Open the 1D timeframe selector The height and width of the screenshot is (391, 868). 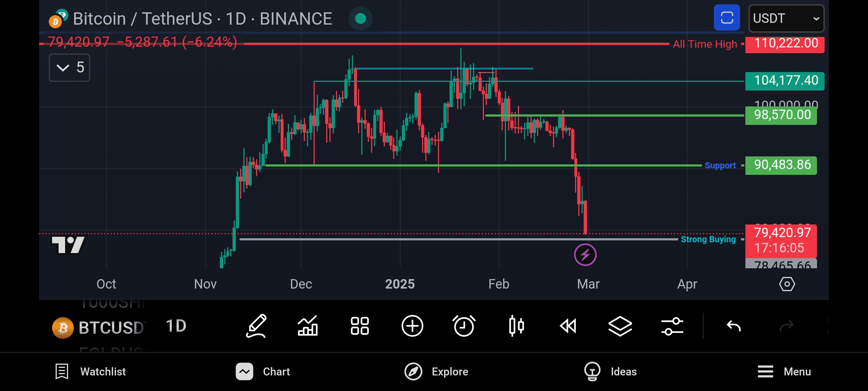click(x=176, y=326)
